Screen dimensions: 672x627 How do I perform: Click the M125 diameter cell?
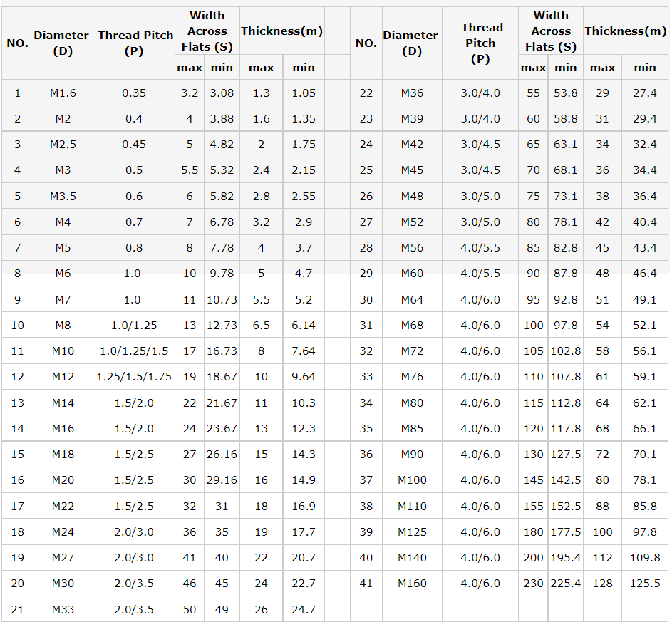(412, 532)
